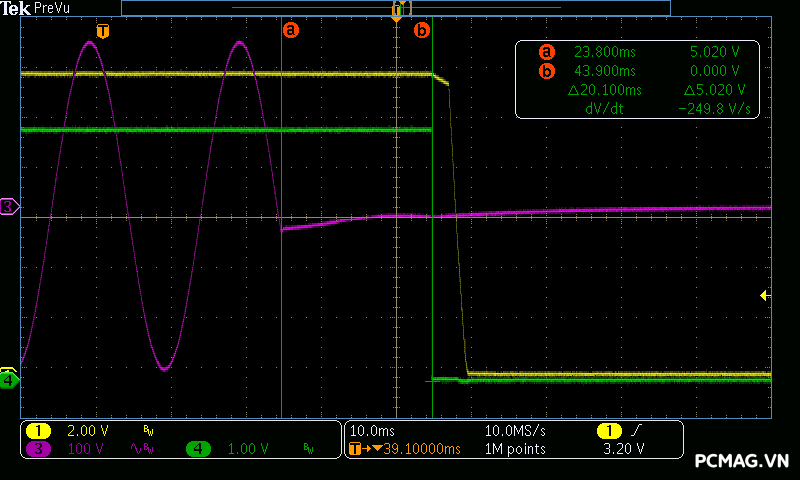
Task: Click the waveform record overview bar at top
Action: (395, 8)
